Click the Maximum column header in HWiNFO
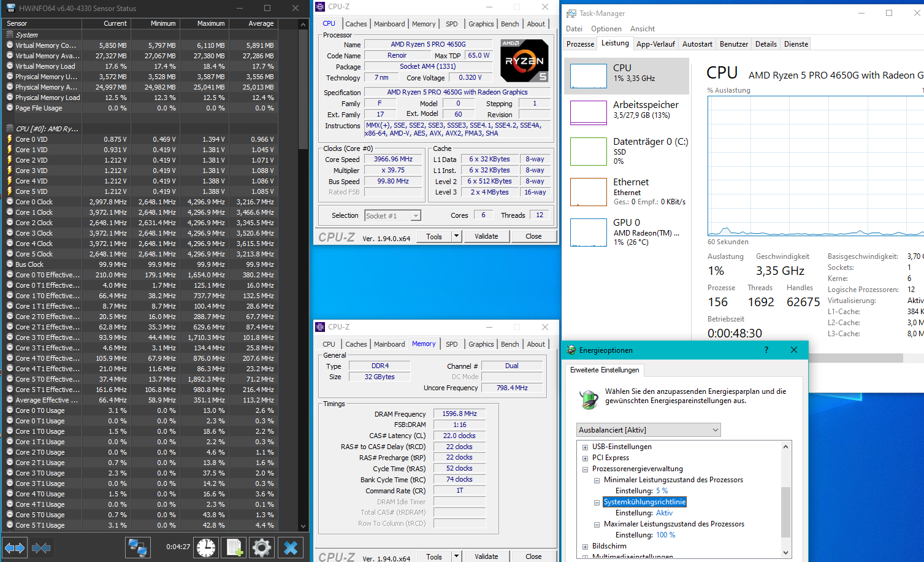 (x=205, y=23)
